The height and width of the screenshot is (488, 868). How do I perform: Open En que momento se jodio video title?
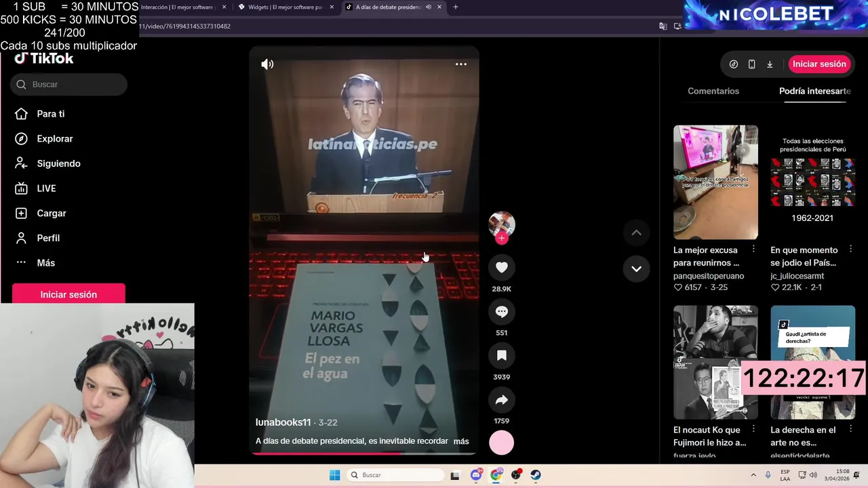tap(804, 256)
